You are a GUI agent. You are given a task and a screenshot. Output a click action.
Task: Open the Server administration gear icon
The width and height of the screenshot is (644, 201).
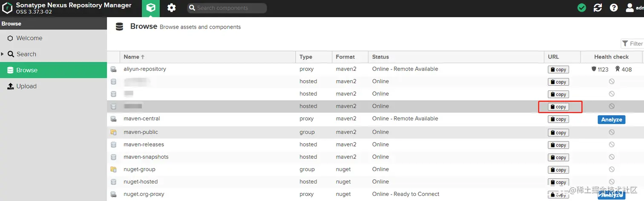(172, 8)
